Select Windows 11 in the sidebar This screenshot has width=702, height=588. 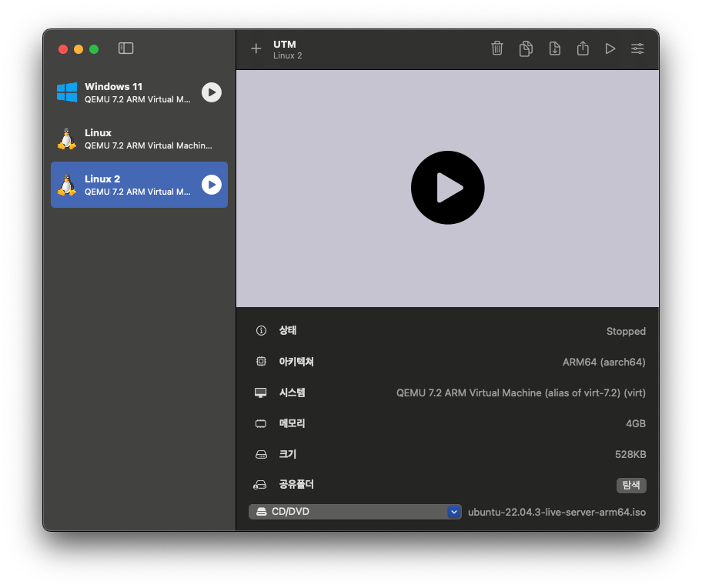(x=139, y=92)
